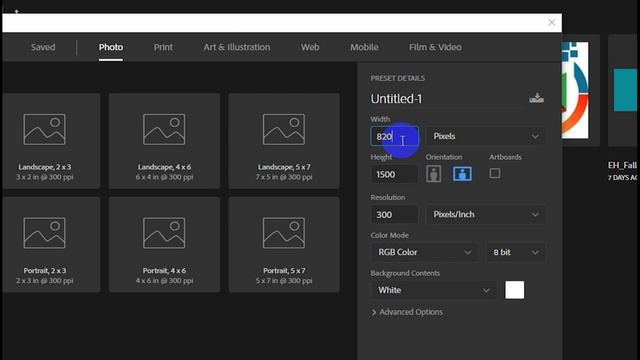Viewport: 640px width, 360px height.
Task: Select the Portrait, 5 x 7 preset
Action: tap(284, 244)
